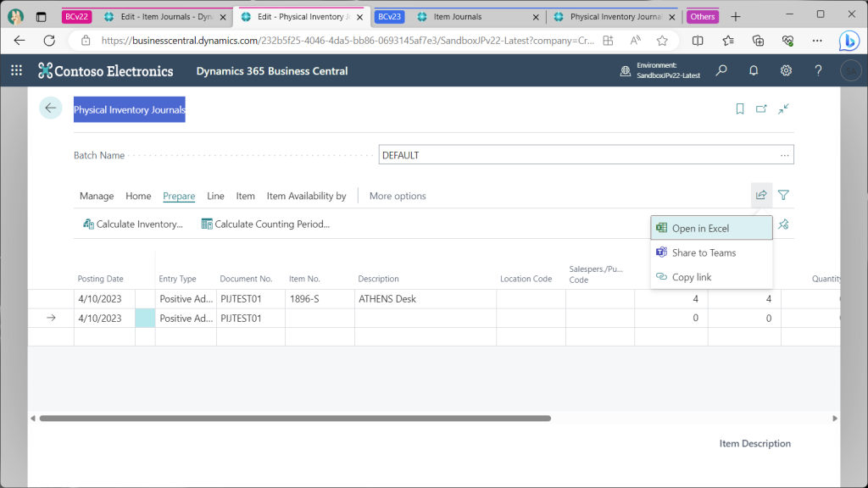The height and width of the screenshot is (488, 868).
Task: Open the Manage menu
Action: tap(97, 196)
